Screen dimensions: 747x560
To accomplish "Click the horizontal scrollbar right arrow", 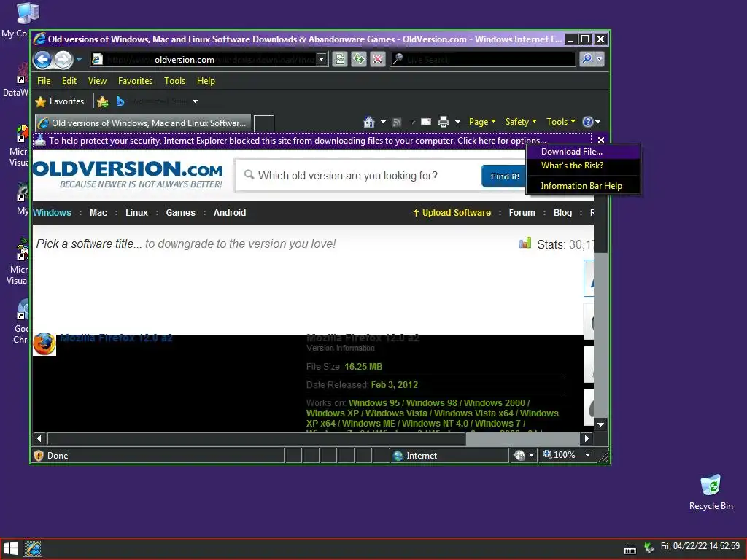I will [x=587, y=438].
